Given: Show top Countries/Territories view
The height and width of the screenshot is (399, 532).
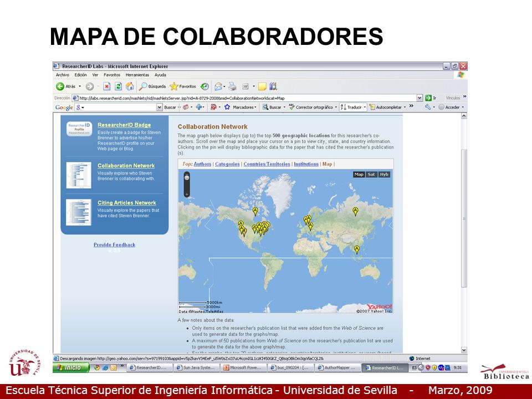Looking at the screenshot, I should [267, 164].
